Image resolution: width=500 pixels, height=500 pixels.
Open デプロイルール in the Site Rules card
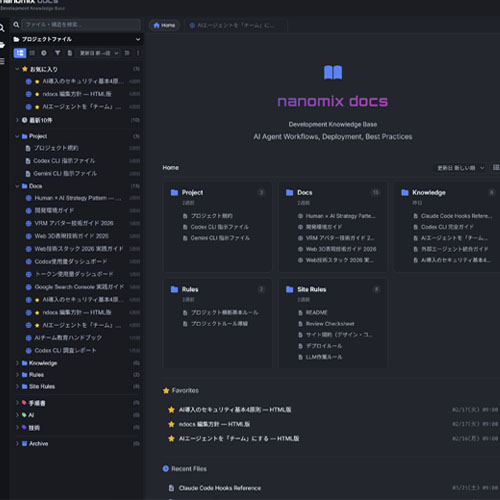[x=324, y=346]
